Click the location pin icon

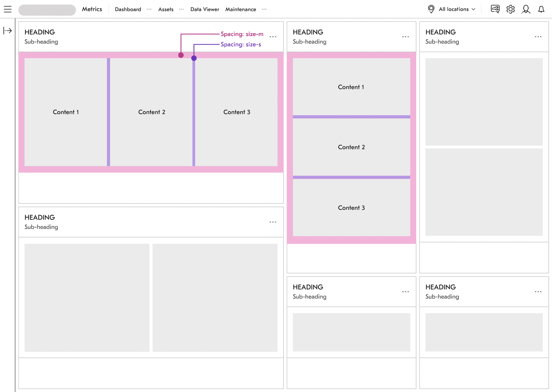(430, 9)
